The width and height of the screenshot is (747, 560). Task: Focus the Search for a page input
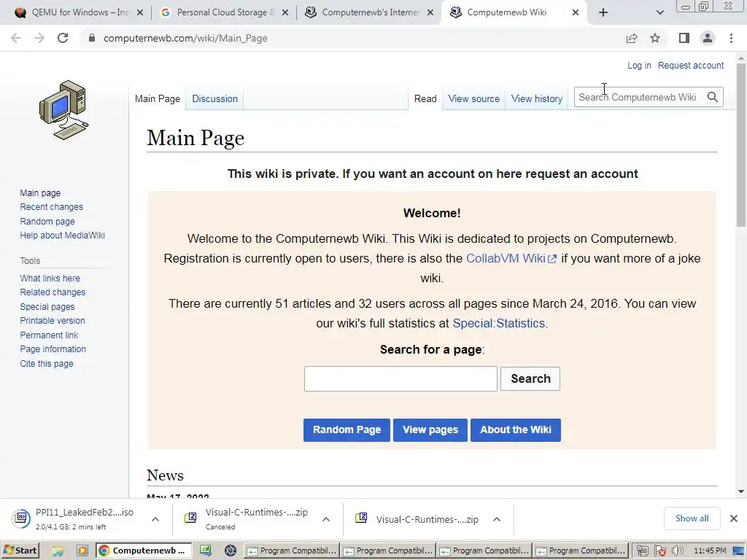click(x=400, y=379)
